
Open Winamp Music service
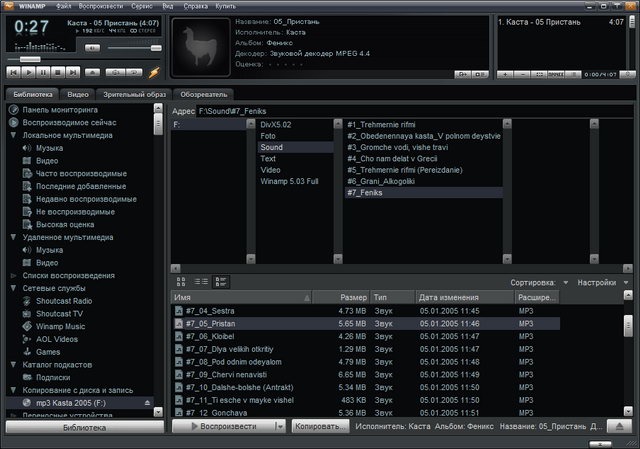coord(60,327)
